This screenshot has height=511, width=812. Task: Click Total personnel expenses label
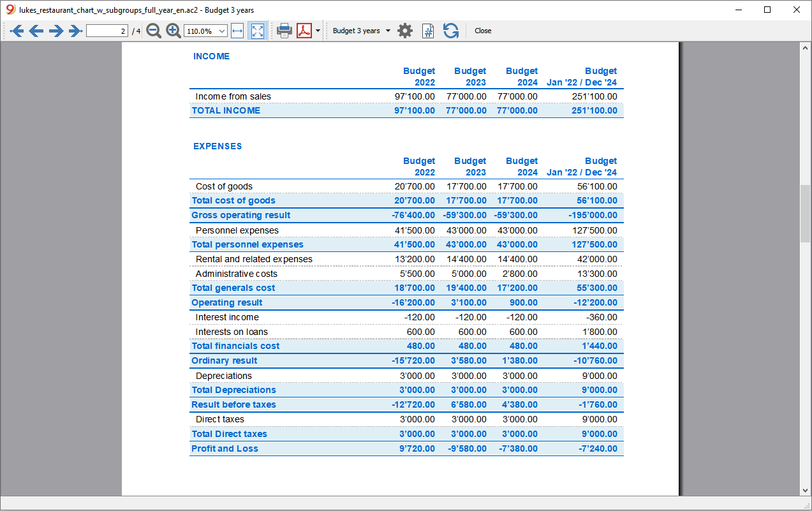coord(247,244)
